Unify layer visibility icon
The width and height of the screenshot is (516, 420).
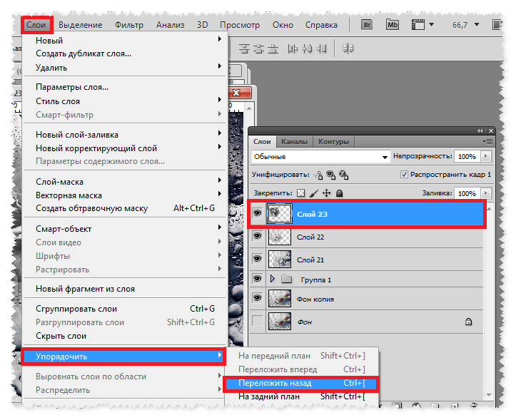[330, 175]
